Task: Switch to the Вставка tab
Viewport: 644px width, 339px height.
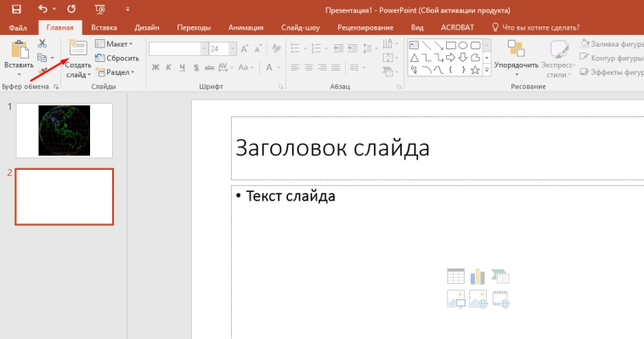Action: (x=104, y=27)
